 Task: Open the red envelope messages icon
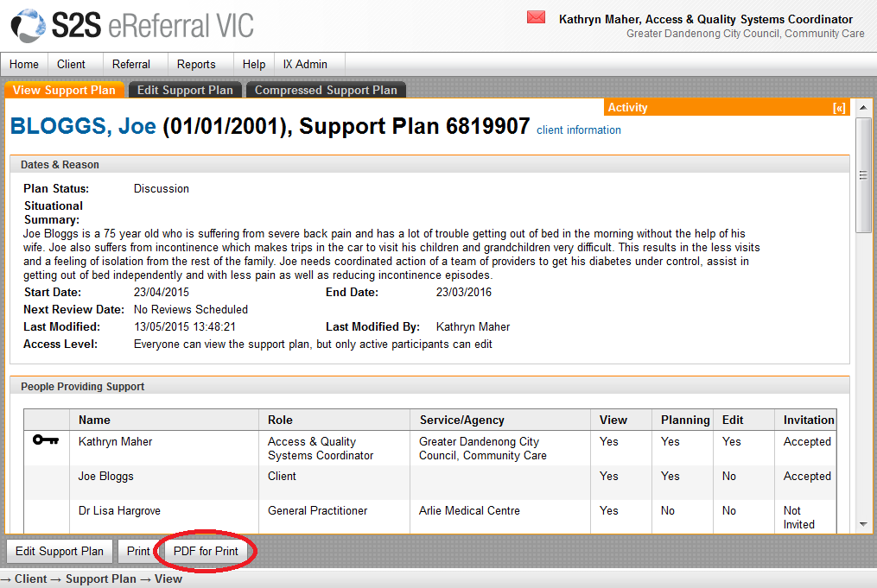[536, 17]
